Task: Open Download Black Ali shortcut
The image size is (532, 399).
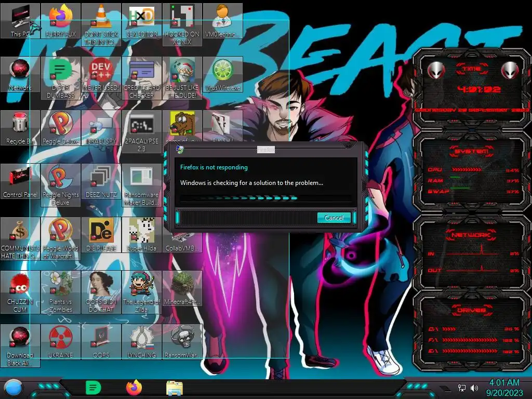Action: tap(20, 345)
